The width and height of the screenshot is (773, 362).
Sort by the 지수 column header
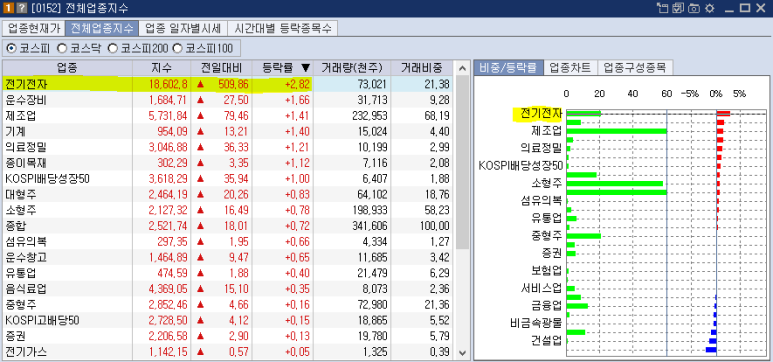click(x=162, y=68)
